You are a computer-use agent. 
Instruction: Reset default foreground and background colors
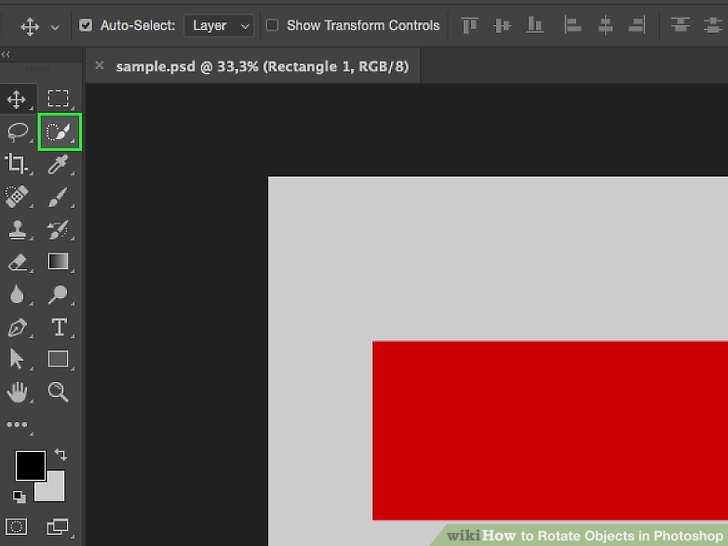coord(19,496)
